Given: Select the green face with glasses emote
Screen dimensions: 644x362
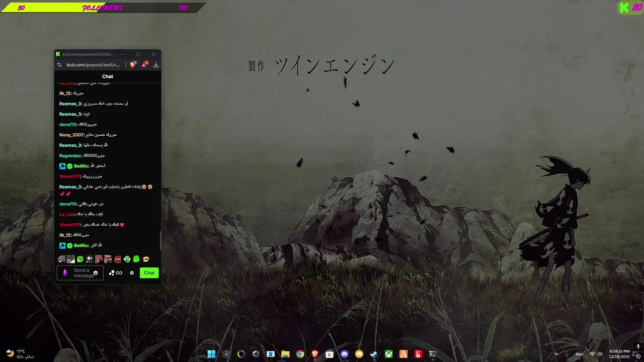Looking at the screenshot, I should (x=127, y=259).
